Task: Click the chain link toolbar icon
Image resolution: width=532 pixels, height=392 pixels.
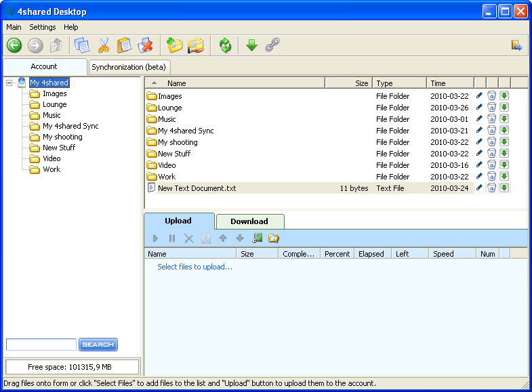Action: click(272, 45)
